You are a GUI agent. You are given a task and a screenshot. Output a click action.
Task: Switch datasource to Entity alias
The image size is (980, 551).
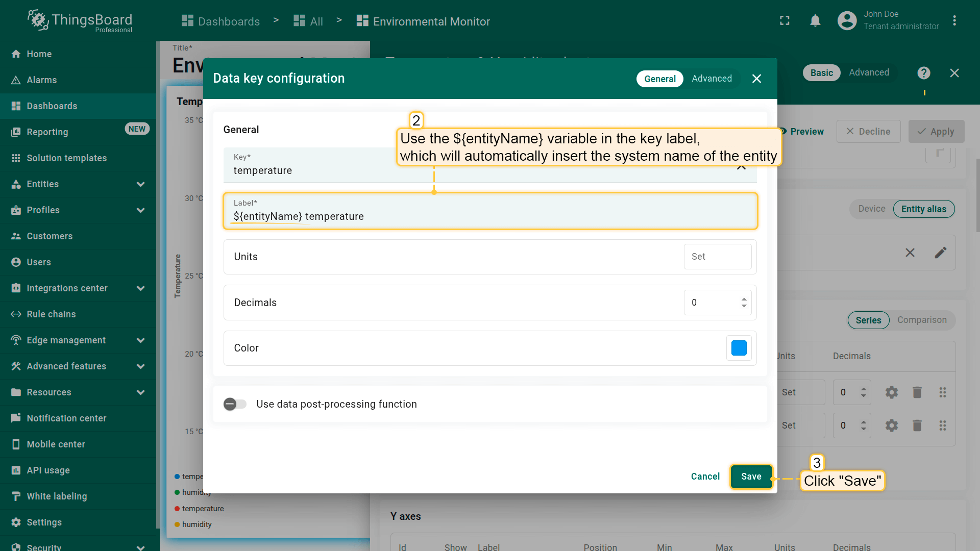923,209
